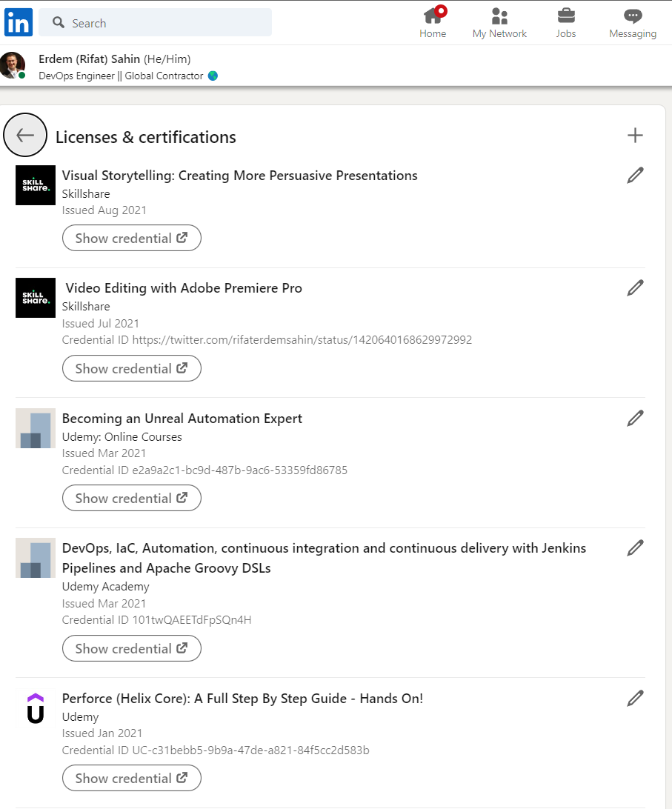
Task: Click Issued Jul 2021 text
Action: [100, 324]
